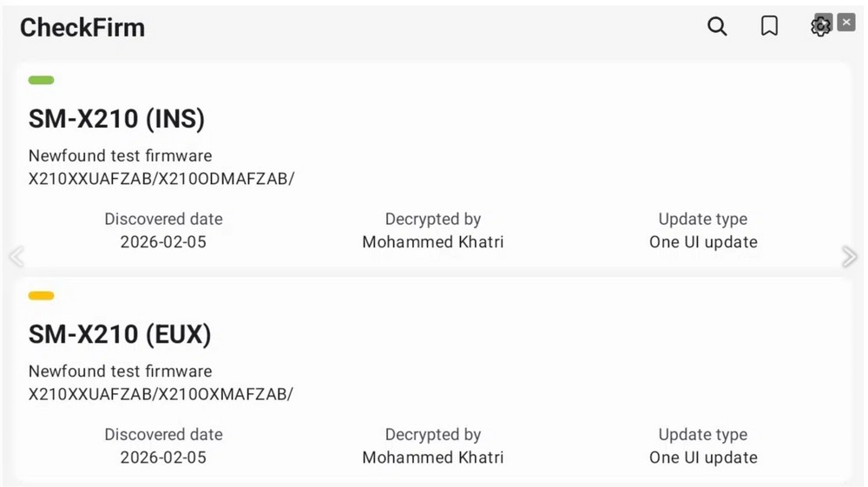This screenshot has width=868, height=487.
Task: Go to the next page with the right arrow
Action: [850, 256]
